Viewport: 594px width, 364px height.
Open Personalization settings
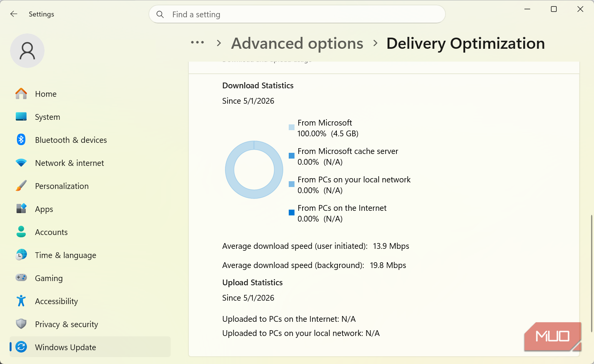90,186
